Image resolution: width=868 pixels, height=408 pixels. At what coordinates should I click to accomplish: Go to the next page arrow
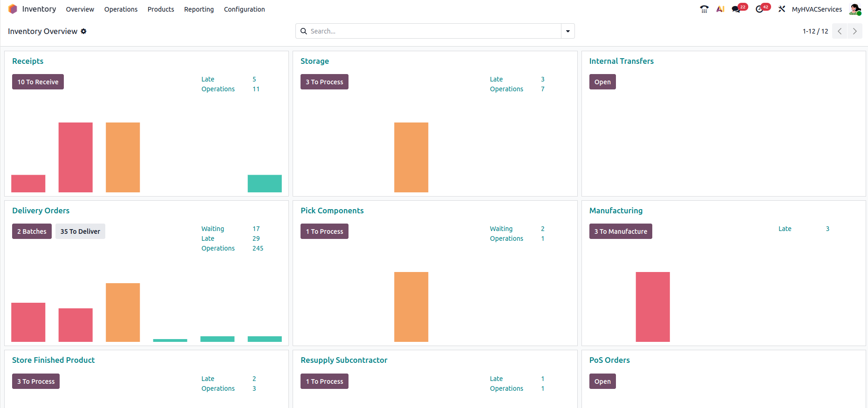854,31
